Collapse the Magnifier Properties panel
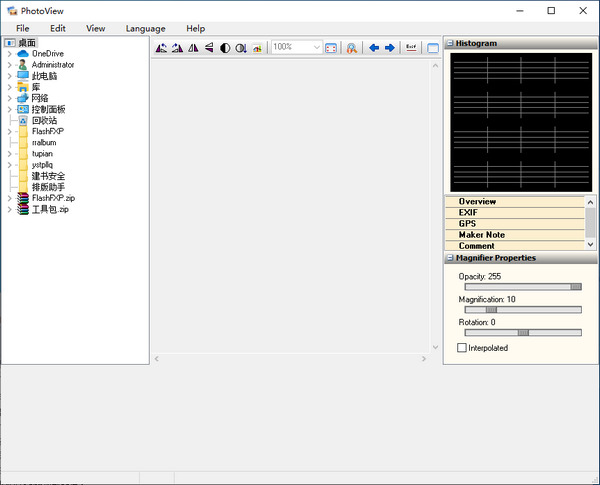The width and height of the screenshot is (600, 485). [x=449, y=258]
